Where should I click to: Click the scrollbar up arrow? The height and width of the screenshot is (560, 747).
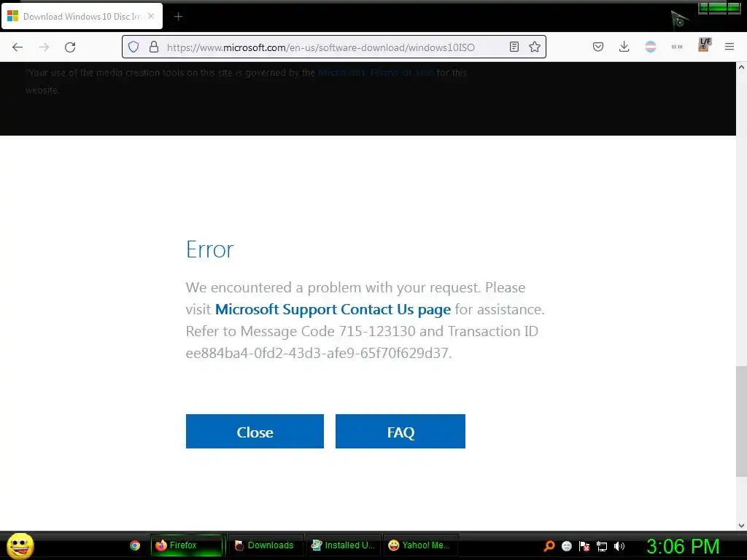(741, 68)
